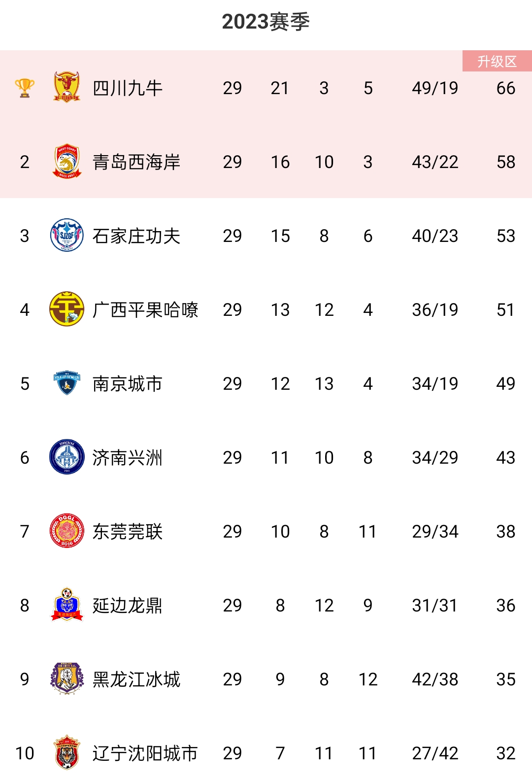This screenshot has height=781, width=532.
Task: Open the 四川九牛 team logo
Action: [x=66, y=87]
